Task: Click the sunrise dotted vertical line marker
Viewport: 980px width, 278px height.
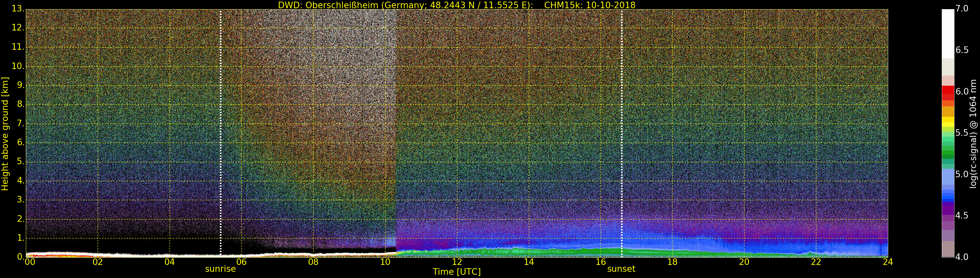Action: (220, 133)
